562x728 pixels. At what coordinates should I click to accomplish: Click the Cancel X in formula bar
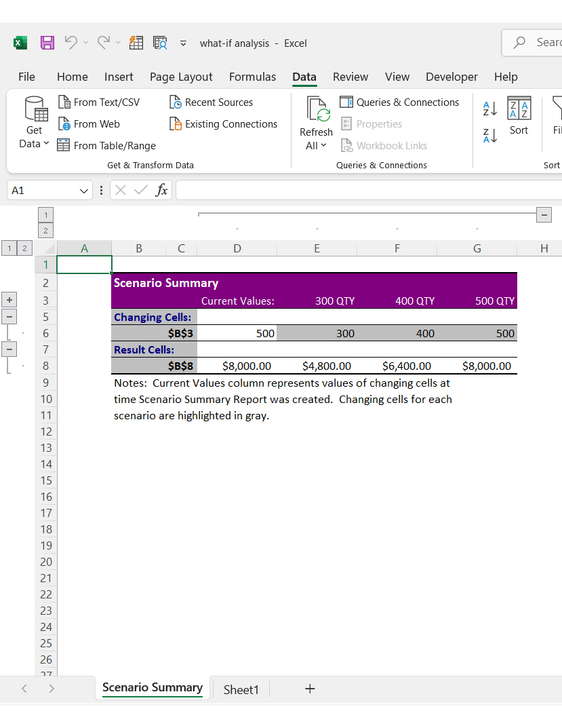pos(121,191)
